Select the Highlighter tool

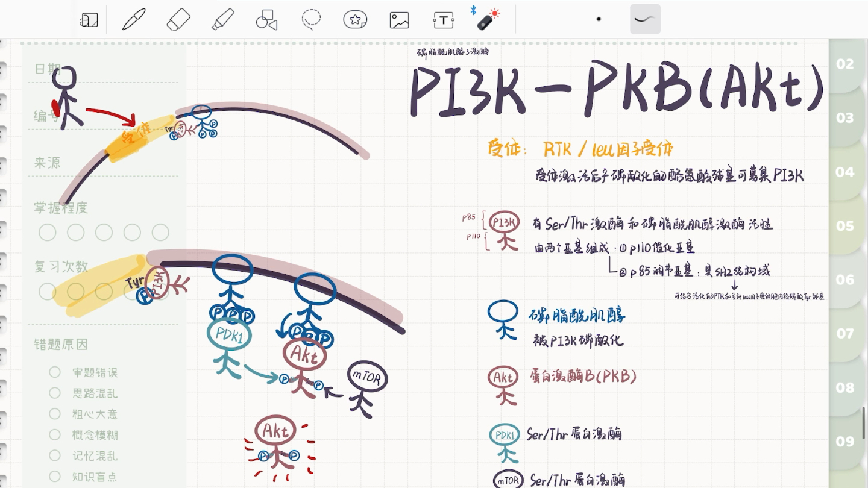pos(222,19)
